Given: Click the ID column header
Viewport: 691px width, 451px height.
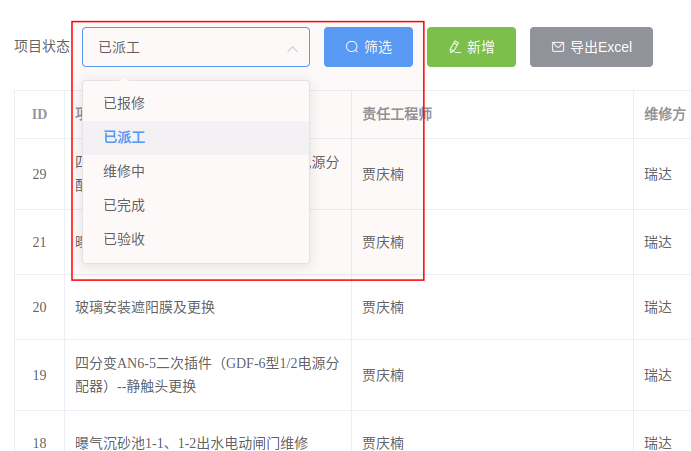Looking at the screenshot, I should (39, 114).
